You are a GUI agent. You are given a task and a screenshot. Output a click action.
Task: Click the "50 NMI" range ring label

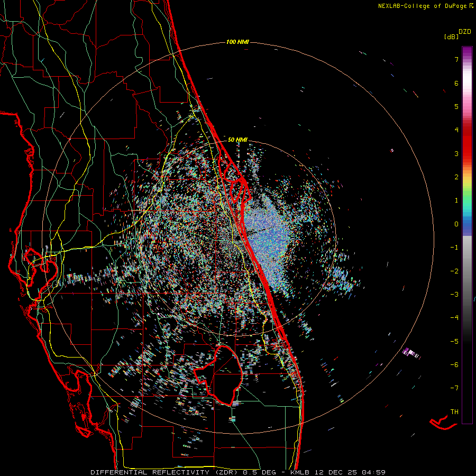pos(237,140)
